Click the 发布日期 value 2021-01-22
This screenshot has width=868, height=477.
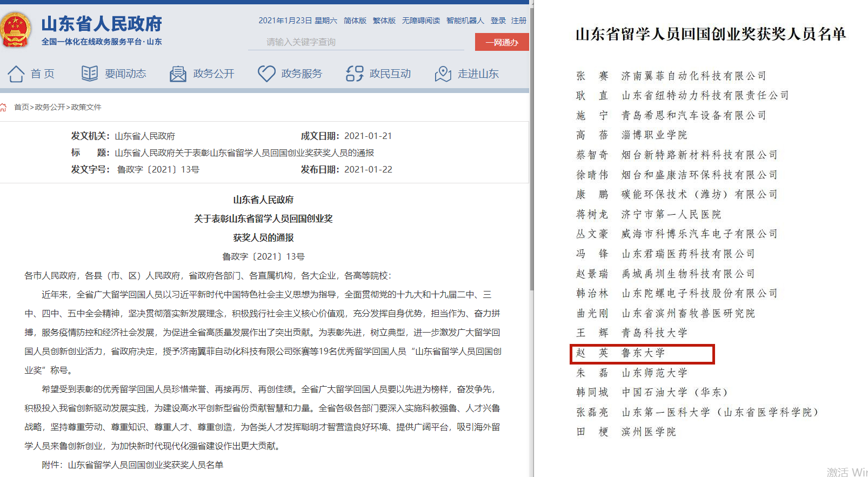click(x=368, y=169)
